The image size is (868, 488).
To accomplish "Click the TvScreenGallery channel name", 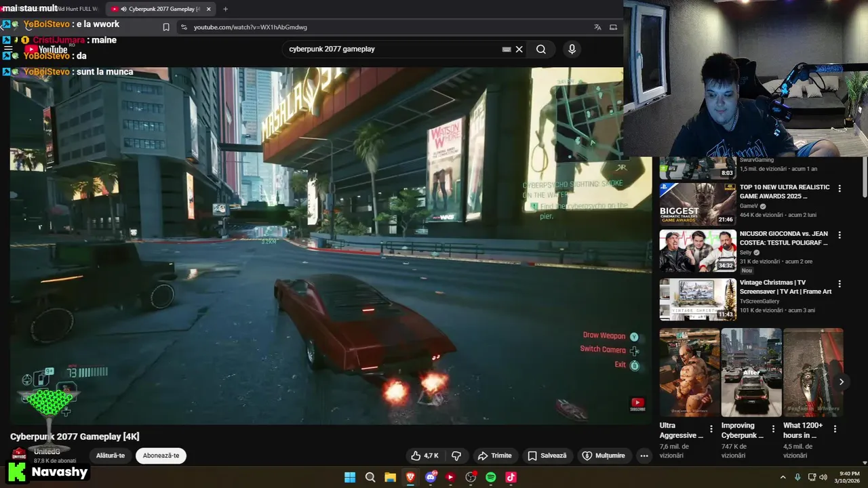I will pos(759,302).
